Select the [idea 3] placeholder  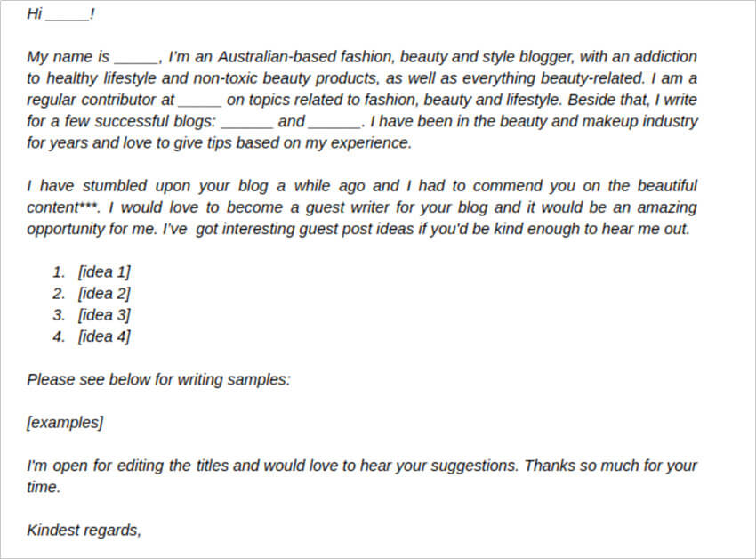(x=104, y=315)
